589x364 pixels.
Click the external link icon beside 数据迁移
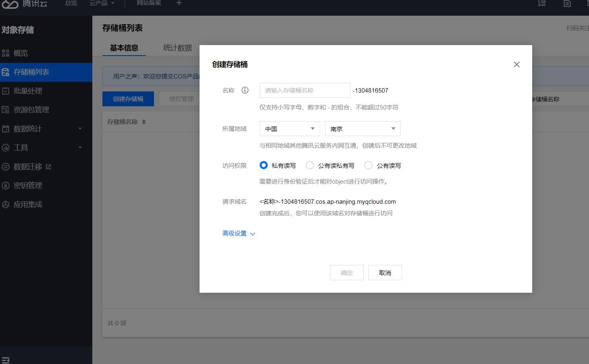pos(48,167)
